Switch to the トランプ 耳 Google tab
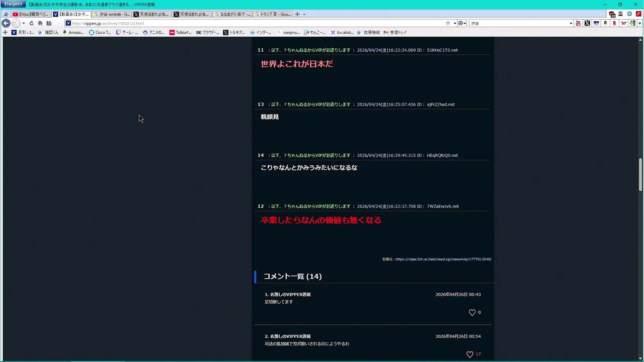Image resolution: width=644 pixels, height=362 pixels. tap(272, 14)
